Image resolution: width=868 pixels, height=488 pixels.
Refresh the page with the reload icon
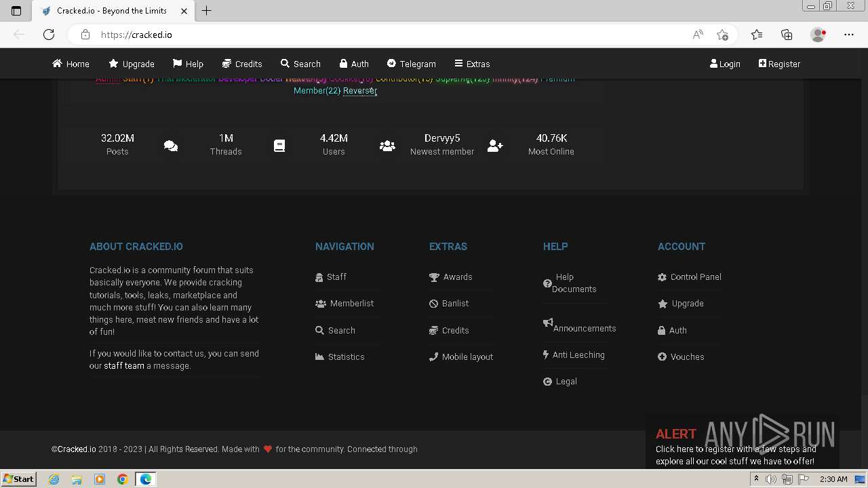49,35
